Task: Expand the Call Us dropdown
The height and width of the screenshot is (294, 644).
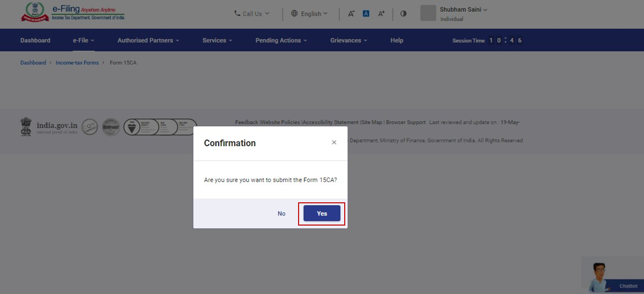Action: [x=252, y=14]
